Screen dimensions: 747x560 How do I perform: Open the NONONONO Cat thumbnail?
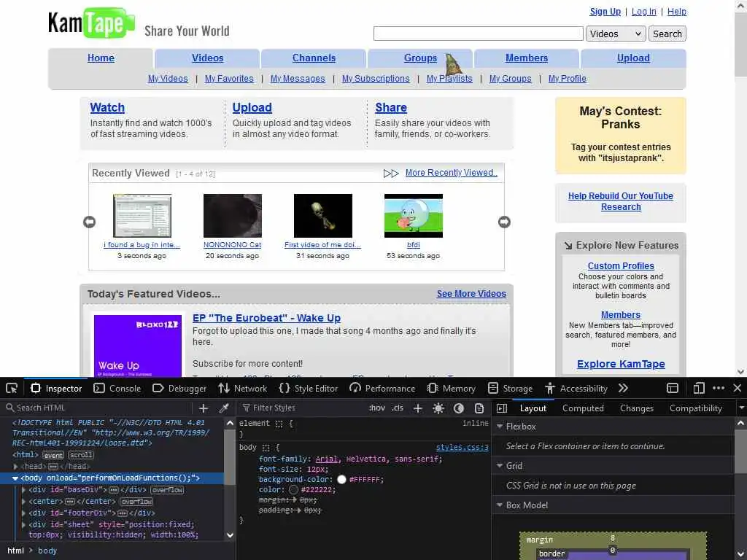pos(233,216)
